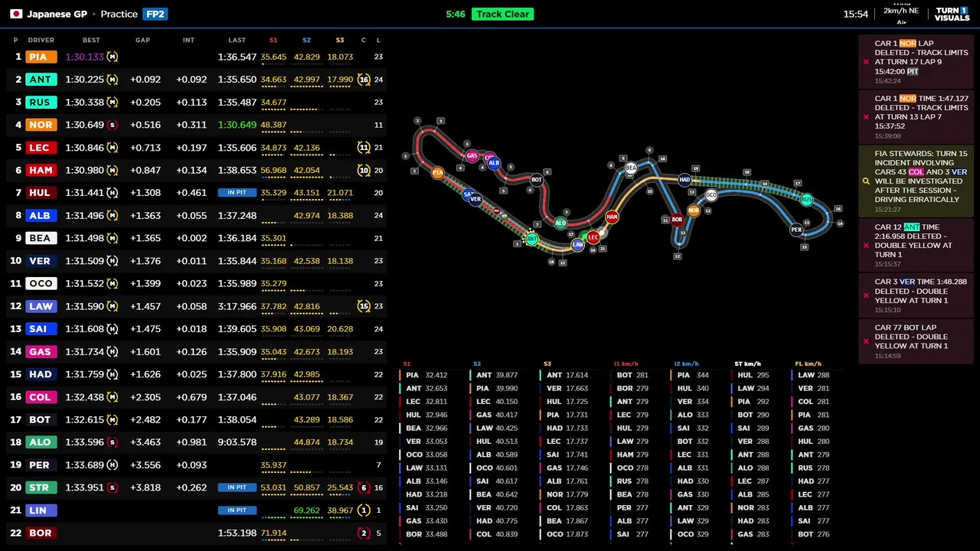Click the magnifier icon on the stewards message
Screen dimensions: 980x551
click(866, 181)
